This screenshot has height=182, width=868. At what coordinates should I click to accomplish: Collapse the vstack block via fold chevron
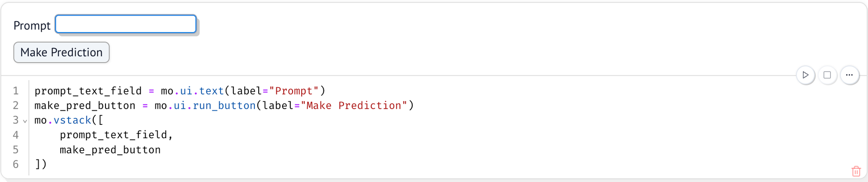click(x=25, y=121)
